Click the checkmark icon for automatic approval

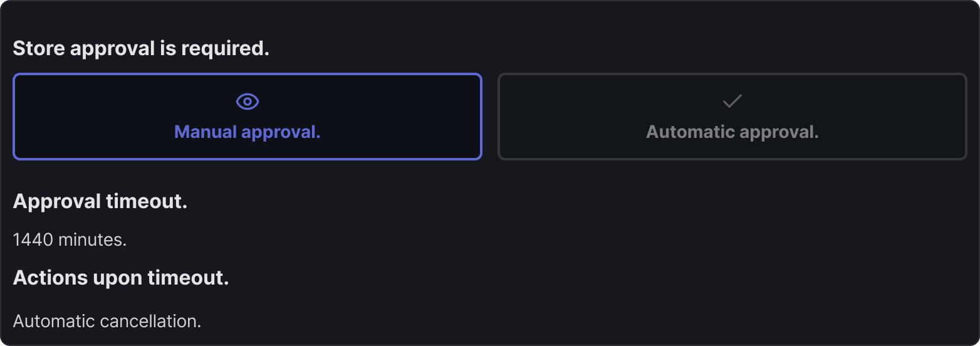click(732, 101)
